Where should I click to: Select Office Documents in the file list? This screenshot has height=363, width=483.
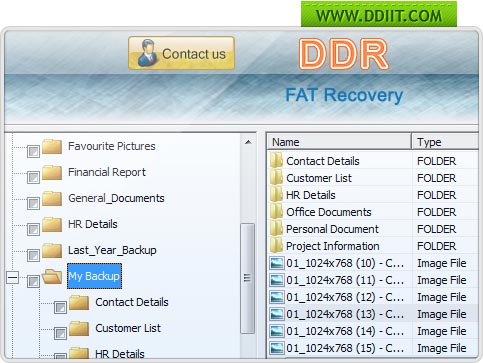(329, 212)
